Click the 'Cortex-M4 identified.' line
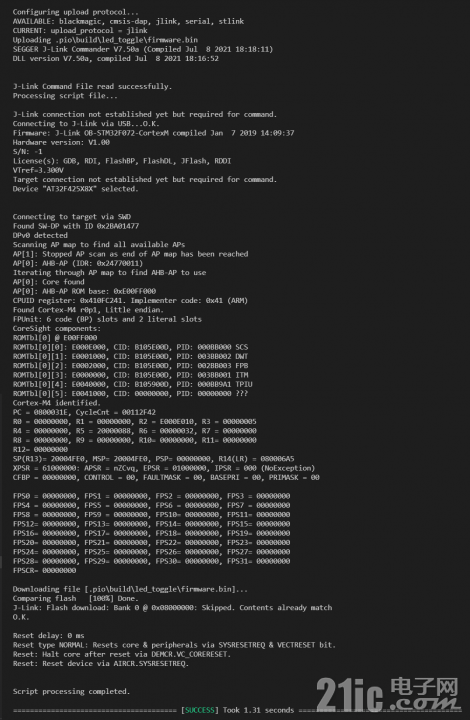 tap(56, 403)
